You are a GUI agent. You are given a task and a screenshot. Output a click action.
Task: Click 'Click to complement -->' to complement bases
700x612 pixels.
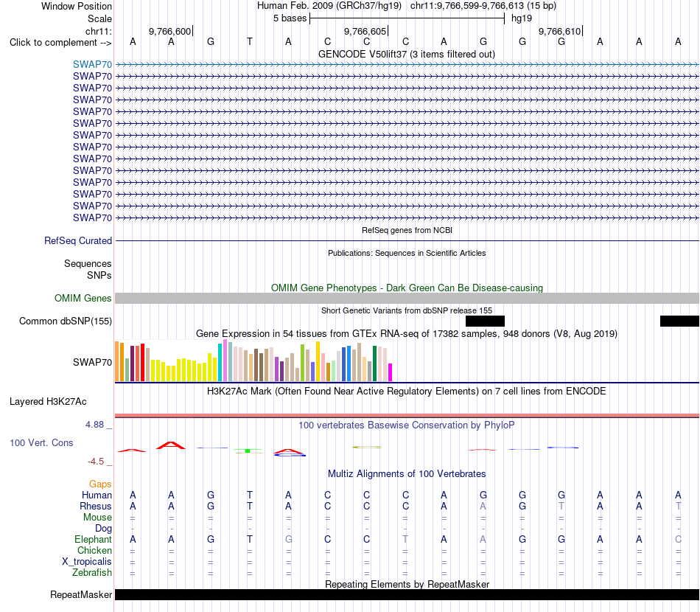click(60, 43)
